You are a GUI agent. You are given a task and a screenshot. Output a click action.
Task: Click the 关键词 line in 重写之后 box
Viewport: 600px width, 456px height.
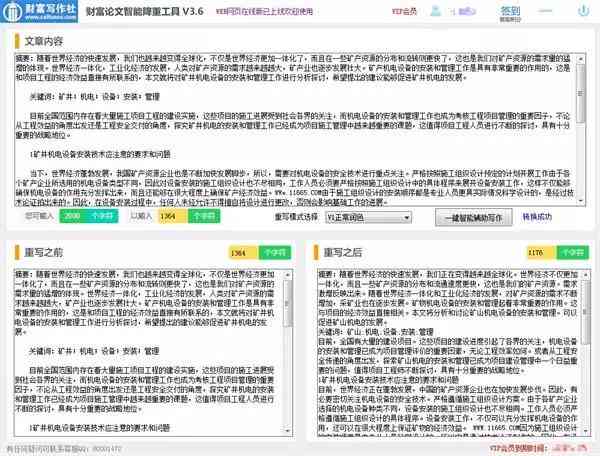pyautogui.click(x=376, y=332)
